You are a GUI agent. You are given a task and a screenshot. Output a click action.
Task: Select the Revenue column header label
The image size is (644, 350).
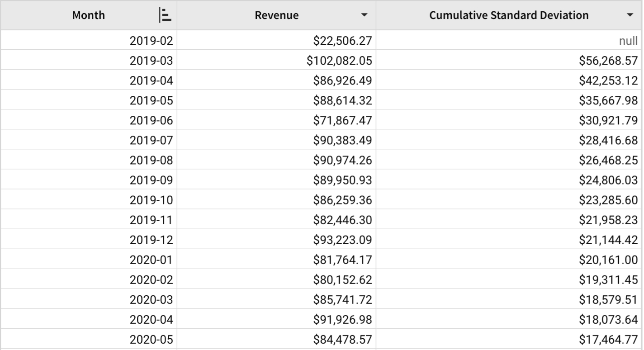pyautogui.click(x=276, y=15)
